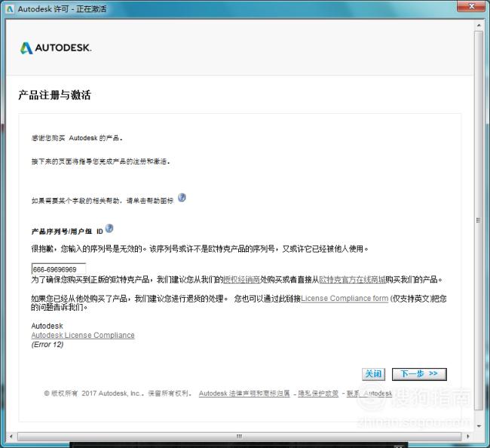The image size is (490, 448).
Task: Click the 产品注册与激活 heading
Action: click(55, 95)
